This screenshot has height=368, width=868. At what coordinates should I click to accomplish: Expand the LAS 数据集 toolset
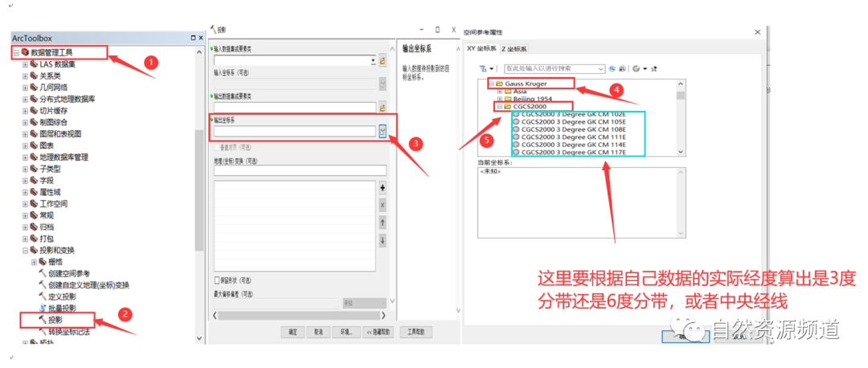point(25,64)
